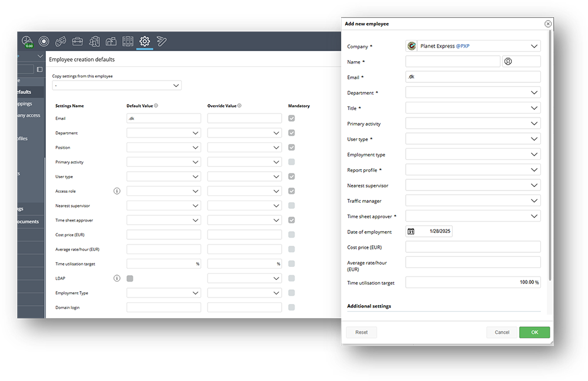Open the binders archive toolbar icon
This screenshot has width=588, height=381.
128,41
